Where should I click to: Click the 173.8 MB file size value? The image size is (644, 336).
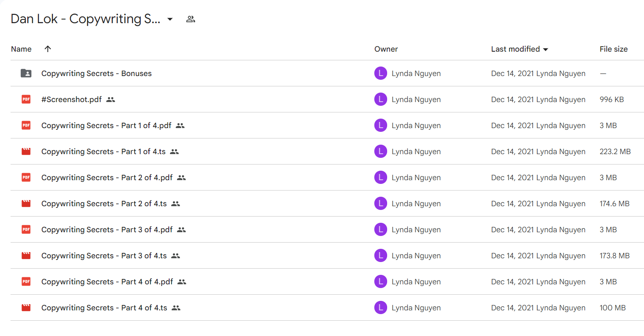pyautogui.click(x=614, y=255)
